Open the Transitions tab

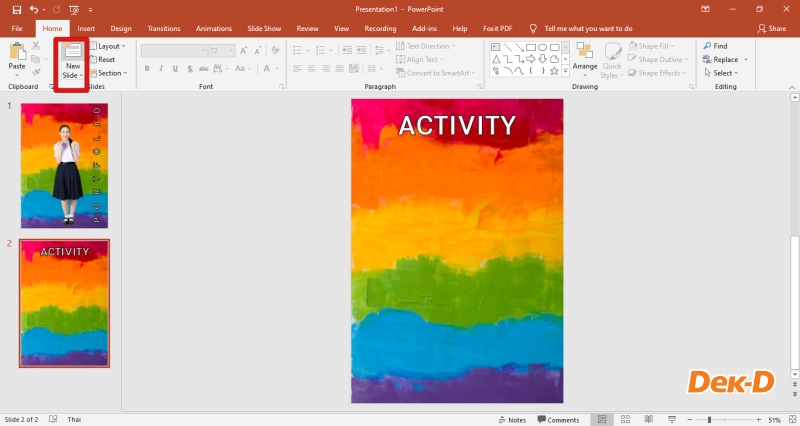[163, 29]
